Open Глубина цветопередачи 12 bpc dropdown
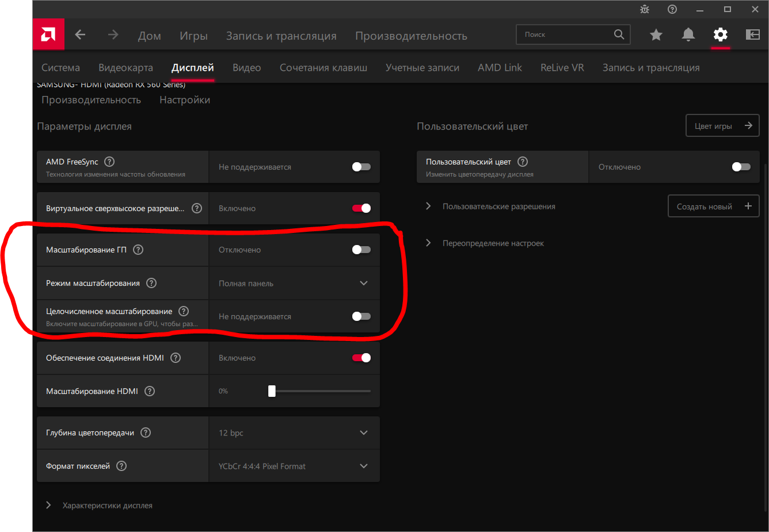The image size is (769, 532). point(294,433)
